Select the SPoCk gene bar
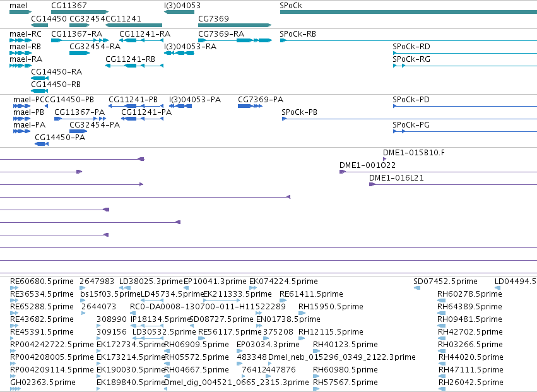537x392 pixels. (408, 13)
